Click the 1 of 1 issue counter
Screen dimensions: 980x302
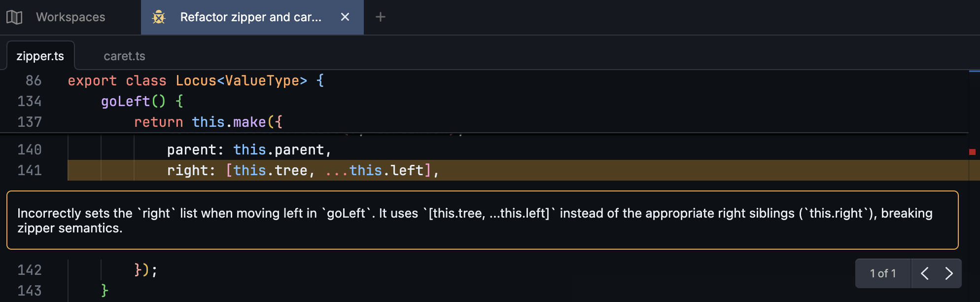883,273
